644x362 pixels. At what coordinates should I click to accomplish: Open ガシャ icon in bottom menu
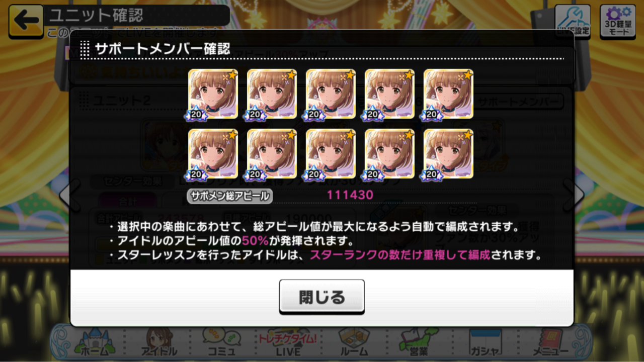click(485, 343)
